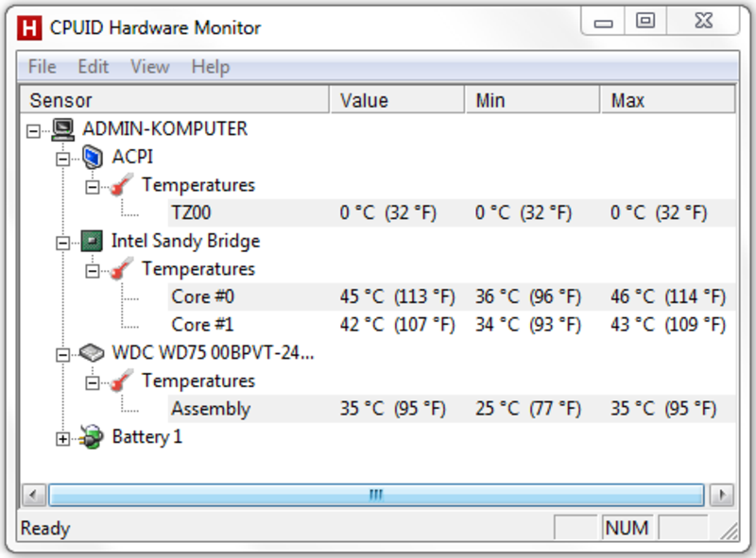Click the Intel Sandy Bridge chip icon
Viewport: 756px width, 558px height.
point(92,241)
